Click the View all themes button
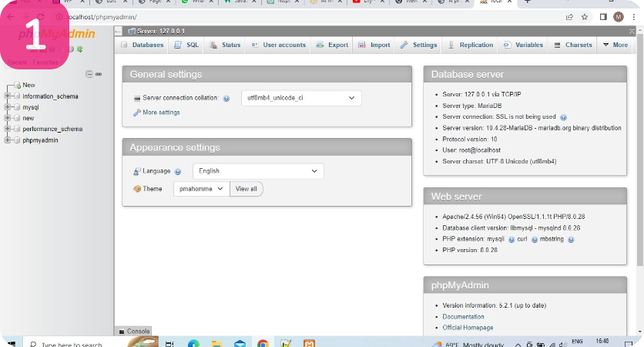 coord(246,189)
